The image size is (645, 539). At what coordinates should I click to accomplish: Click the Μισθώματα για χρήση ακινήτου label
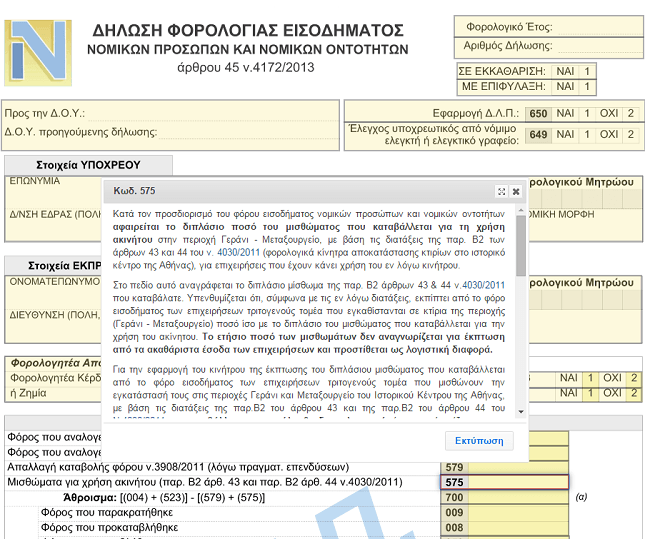[205, 482]
